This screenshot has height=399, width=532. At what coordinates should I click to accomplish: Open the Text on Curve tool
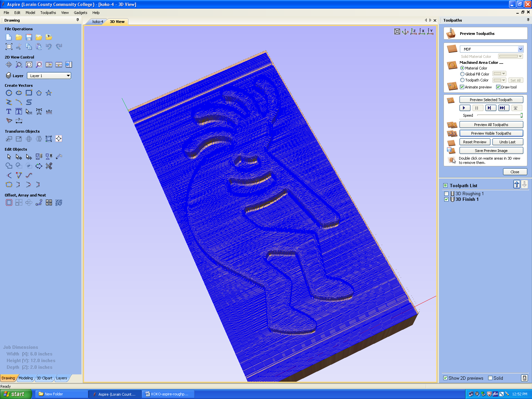click(49, 111)
